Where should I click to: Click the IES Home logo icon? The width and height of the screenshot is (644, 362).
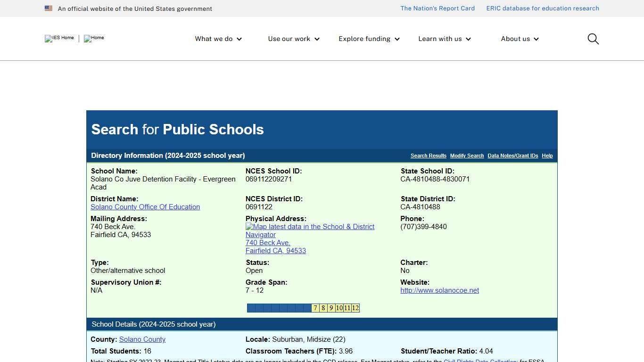tap(58, 39)
